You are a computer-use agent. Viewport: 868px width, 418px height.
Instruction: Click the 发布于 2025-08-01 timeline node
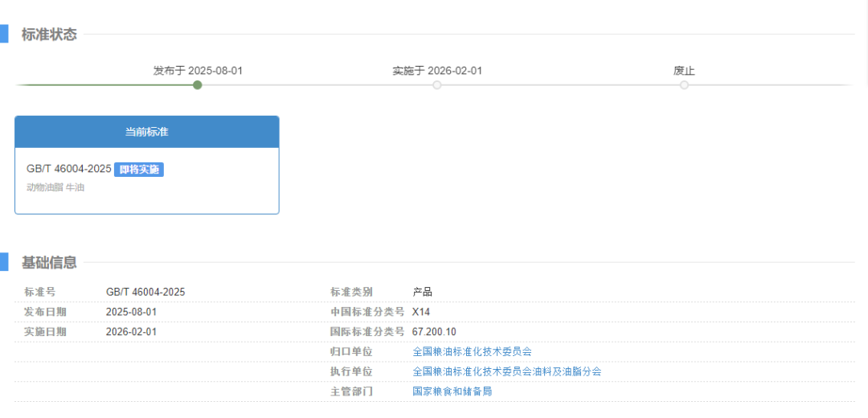198,84
